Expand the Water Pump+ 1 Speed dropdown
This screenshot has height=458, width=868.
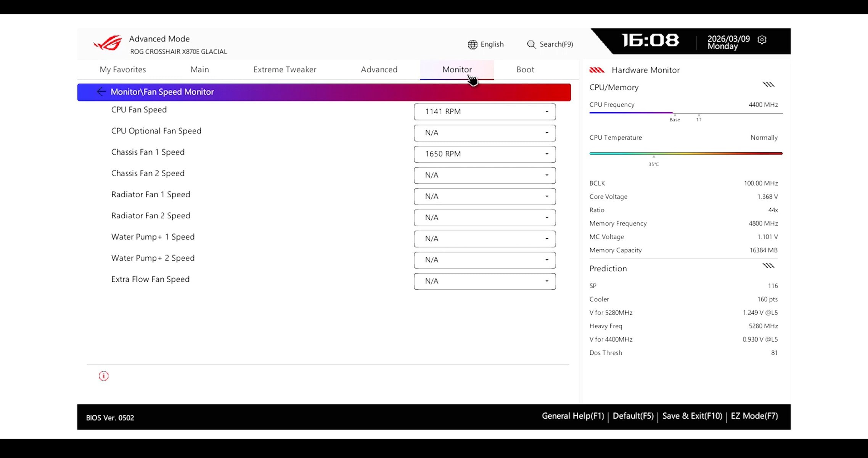pos(484,239)
